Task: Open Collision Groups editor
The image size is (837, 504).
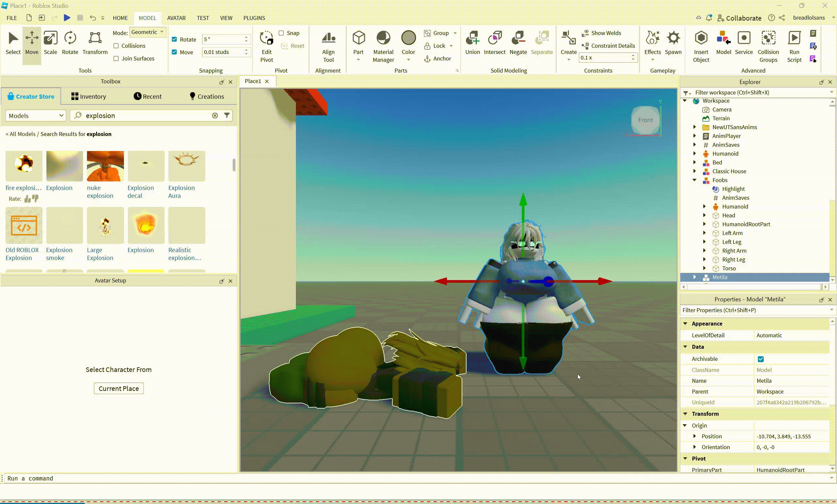Action: [x=768, y=47]
